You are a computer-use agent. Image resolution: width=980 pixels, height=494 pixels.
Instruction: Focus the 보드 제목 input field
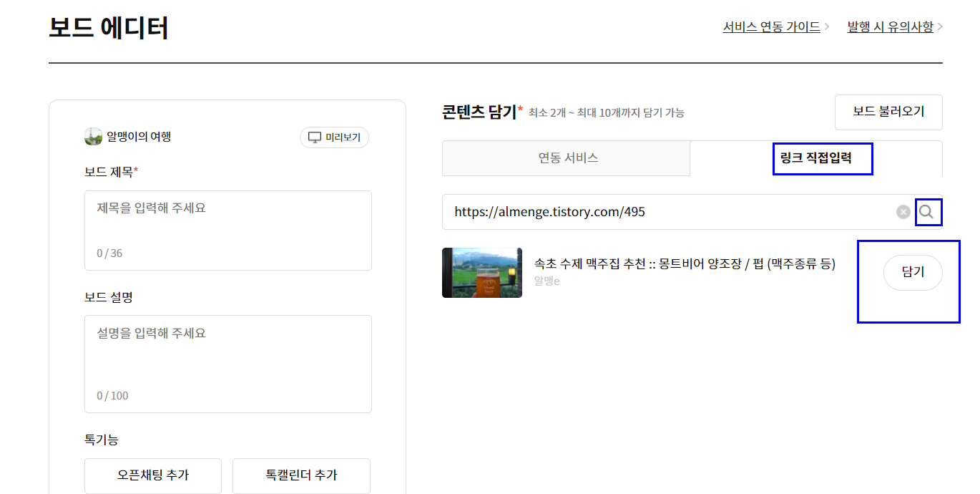(228, 231)
